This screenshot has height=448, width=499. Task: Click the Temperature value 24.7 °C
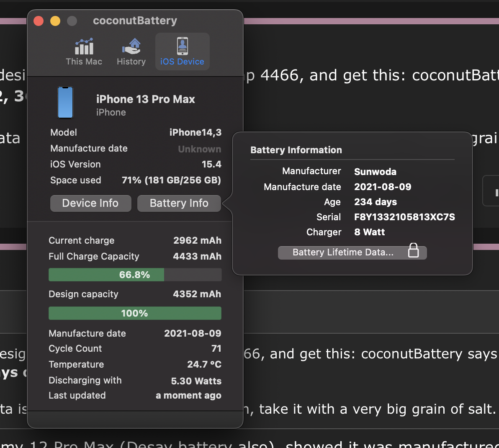click(204, 364)
